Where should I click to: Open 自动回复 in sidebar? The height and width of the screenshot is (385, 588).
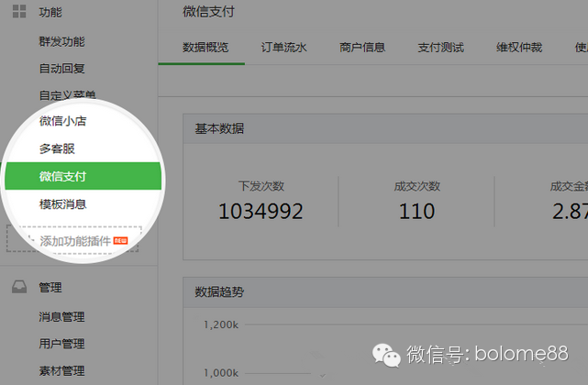click(61, 68)
